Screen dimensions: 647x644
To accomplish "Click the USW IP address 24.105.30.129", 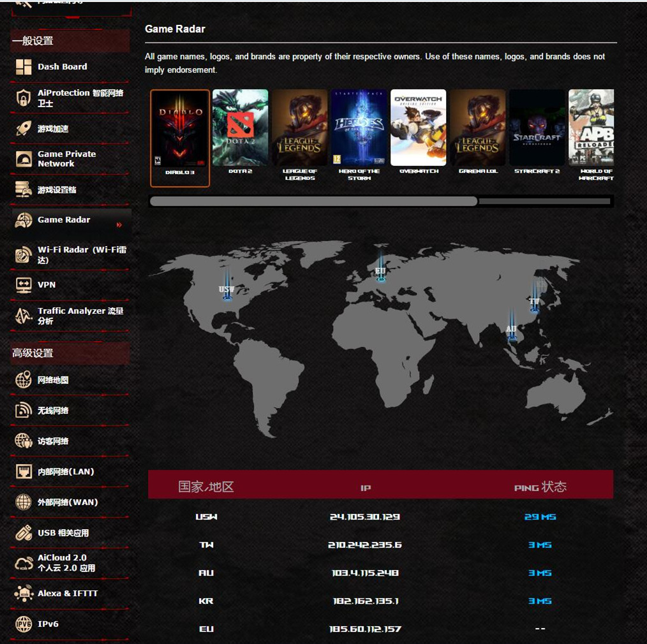I will [365, 517].
